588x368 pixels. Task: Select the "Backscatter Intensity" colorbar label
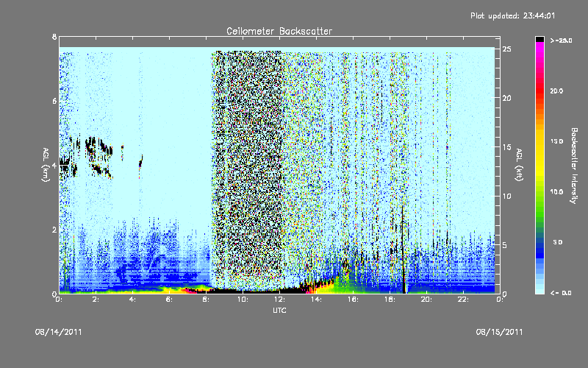coord(574,166)
